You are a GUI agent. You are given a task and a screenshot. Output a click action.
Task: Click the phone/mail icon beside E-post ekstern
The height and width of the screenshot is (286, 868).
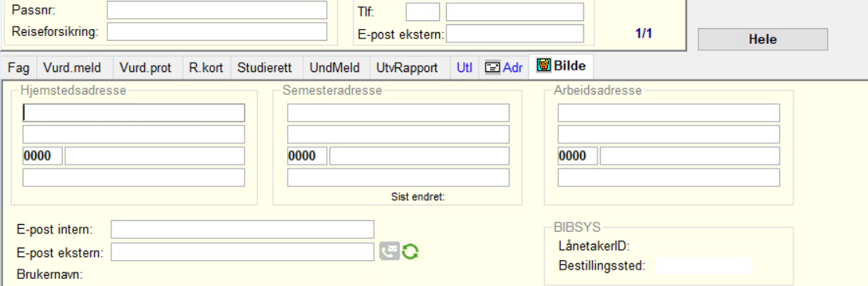pos(389,252)
